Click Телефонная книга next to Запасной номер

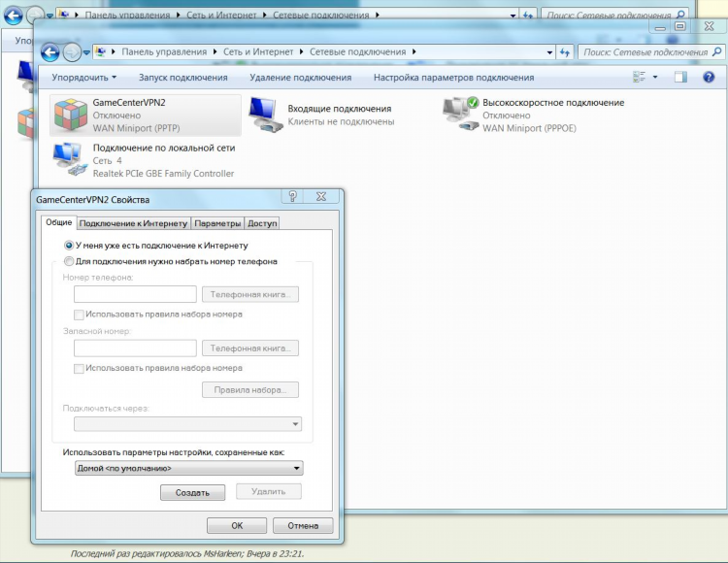[250, 348]
